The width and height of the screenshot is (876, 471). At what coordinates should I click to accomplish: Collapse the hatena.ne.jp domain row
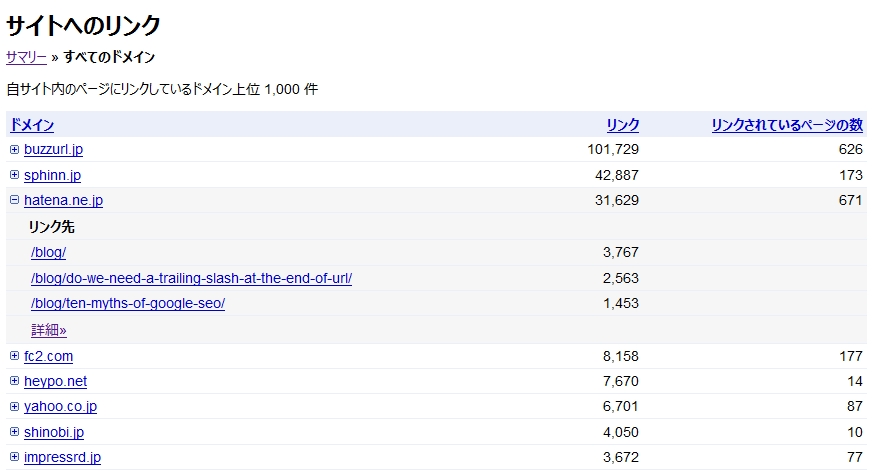pyautogui.click(x=15, y=199)
